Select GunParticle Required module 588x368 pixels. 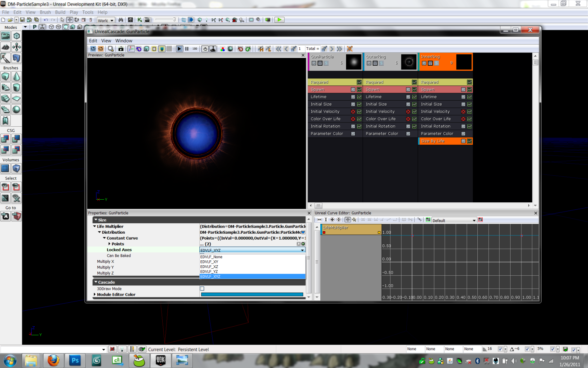(335, 82)
